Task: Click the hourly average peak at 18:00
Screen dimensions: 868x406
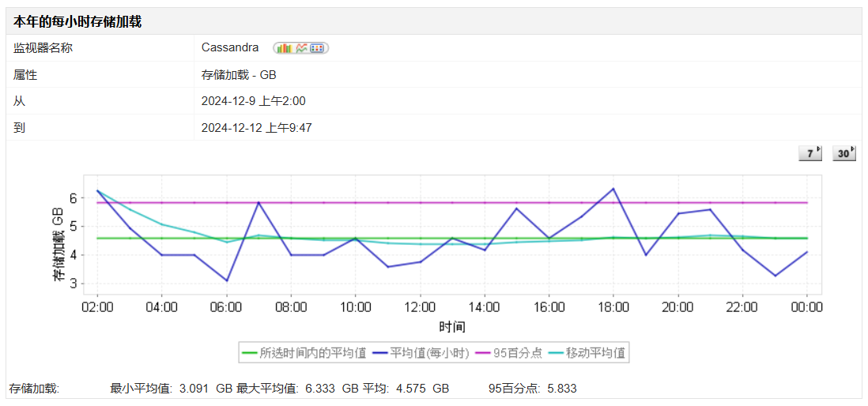Action: pyautogui.click(x=613, y=189)
